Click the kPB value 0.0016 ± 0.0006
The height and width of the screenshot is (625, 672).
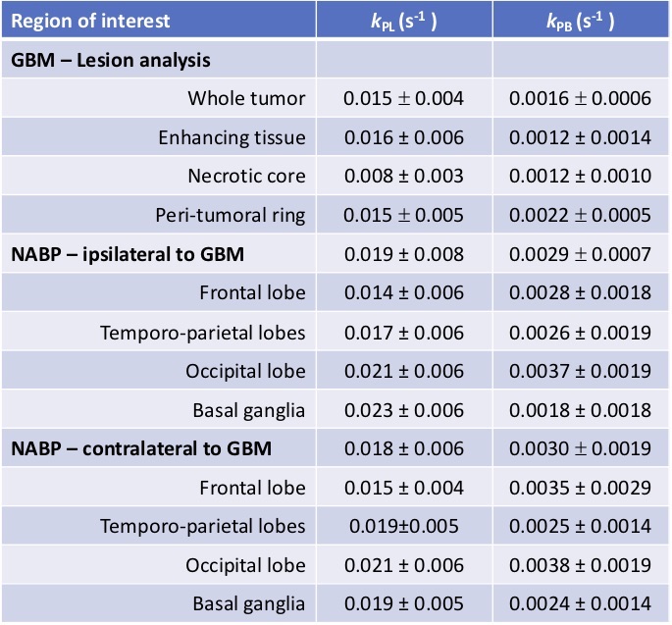click(581, 98)
